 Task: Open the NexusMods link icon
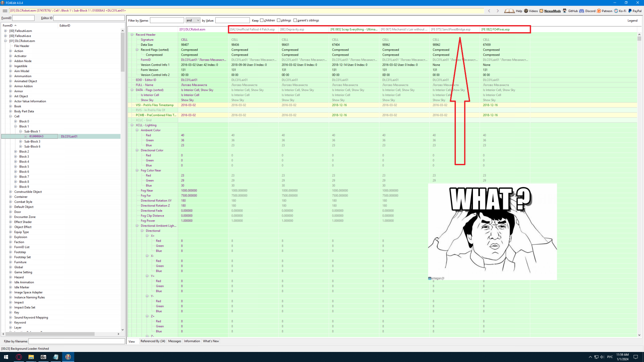click(541, 11)
